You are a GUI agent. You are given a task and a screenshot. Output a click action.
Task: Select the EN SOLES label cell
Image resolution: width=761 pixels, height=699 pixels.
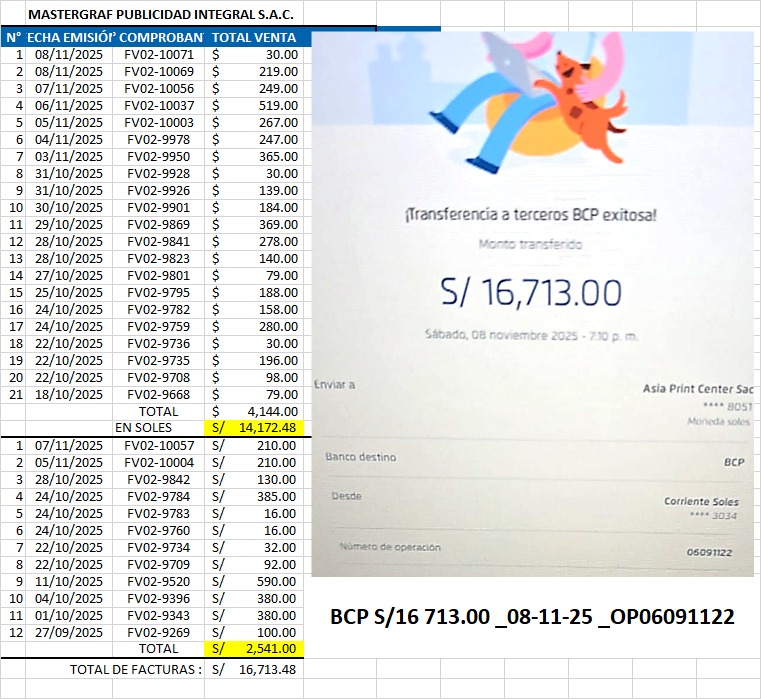144,428
